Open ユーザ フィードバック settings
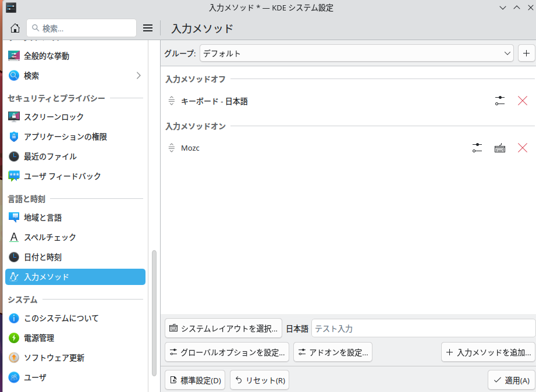The height and width of the screenshot is (392, 536). coord(75,176)
